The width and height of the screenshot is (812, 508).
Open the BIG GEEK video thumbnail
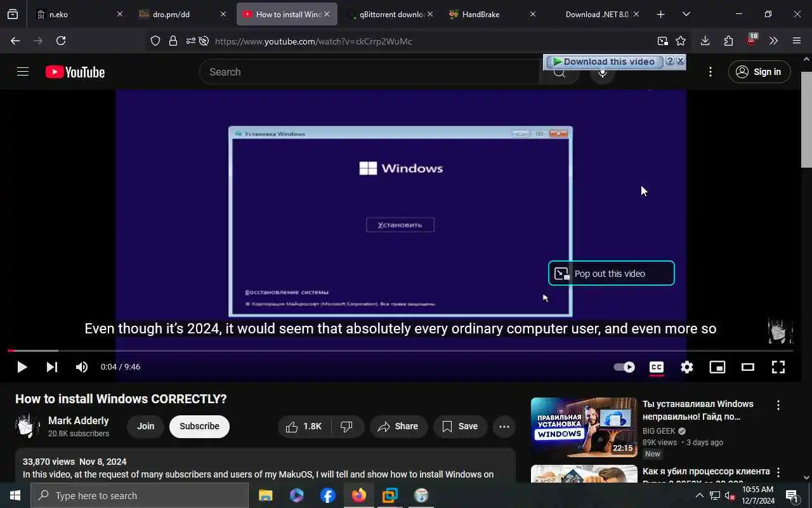point(584,427)
